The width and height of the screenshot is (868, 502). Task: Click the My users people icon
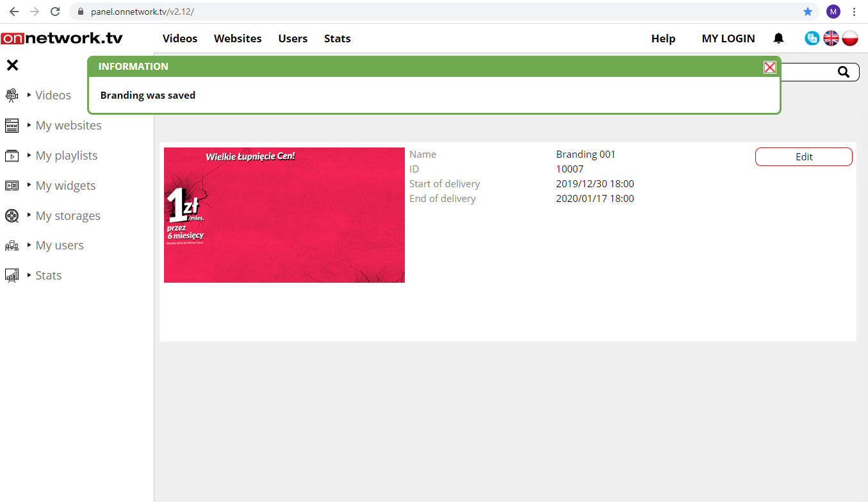click(12, 246)
